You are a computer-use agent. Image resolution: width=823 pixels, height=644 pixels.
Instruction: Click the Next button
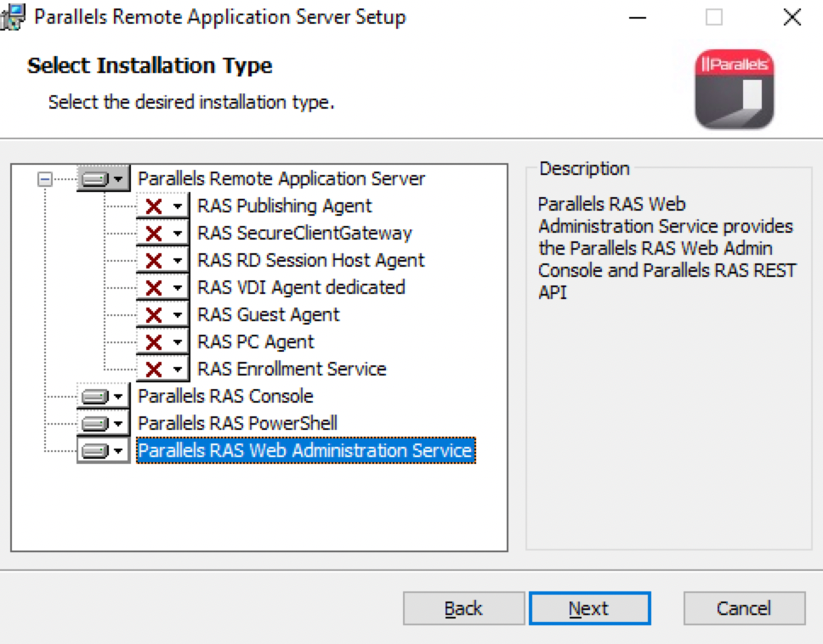[590, 608]
